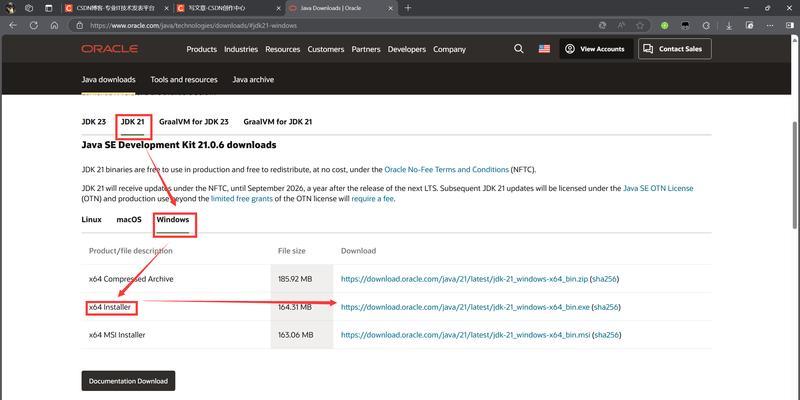Image resolution: width=800 pixels, height=400 pixels.
Task: Select the Linux platform tab
Action: pyautogui.click(x=92, y=220)
